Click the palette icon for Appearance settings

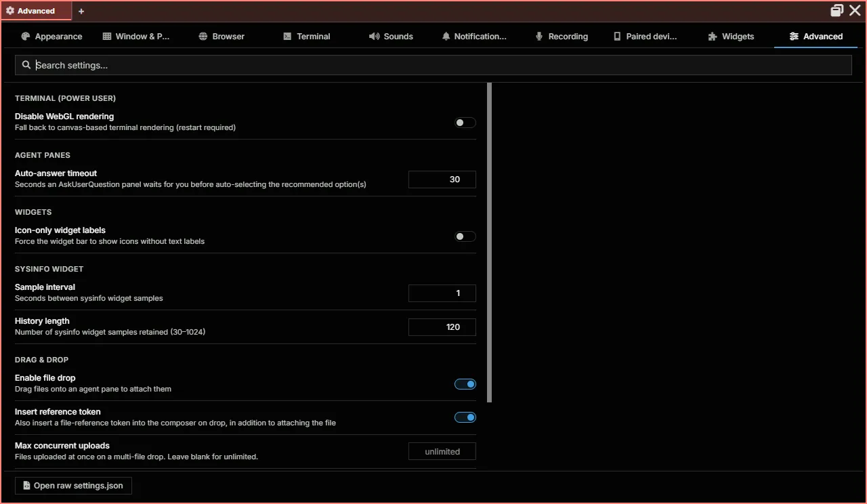coord(26,37)
